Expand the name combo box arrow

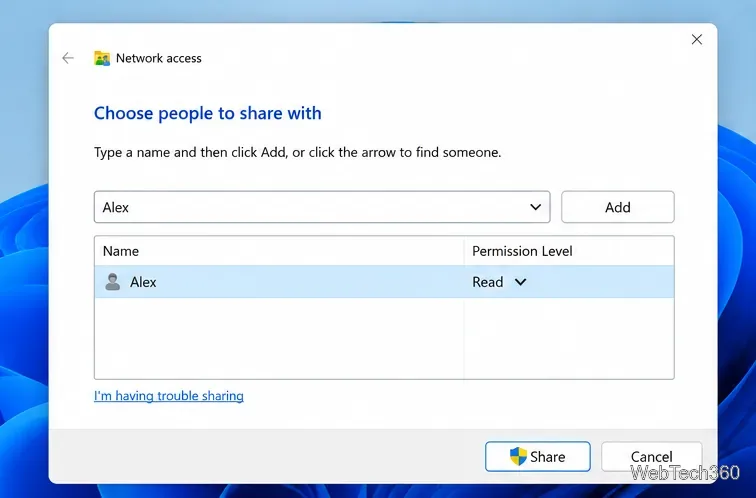pyautogui.click(x=535, y=207)
